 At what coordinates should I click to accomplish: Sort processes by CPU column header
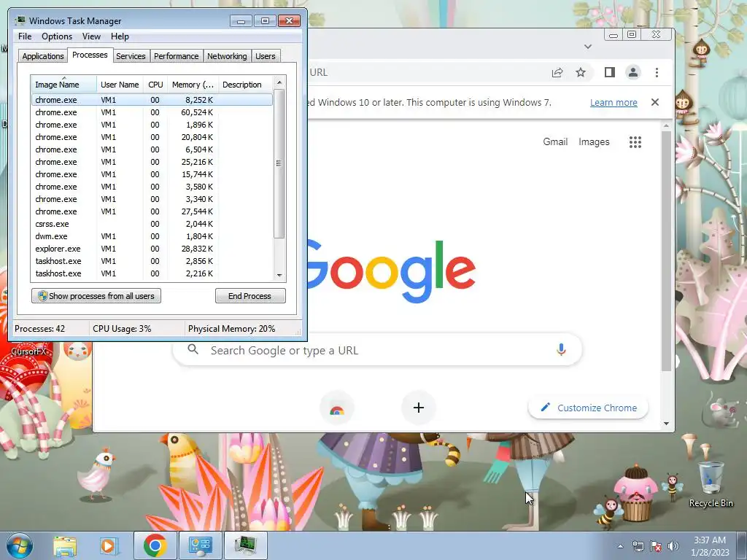point(155,85)
